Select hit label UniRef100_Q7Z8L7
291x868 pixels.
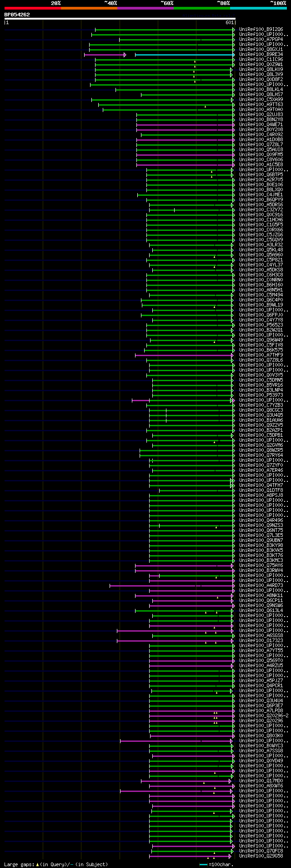pos(261,144)
